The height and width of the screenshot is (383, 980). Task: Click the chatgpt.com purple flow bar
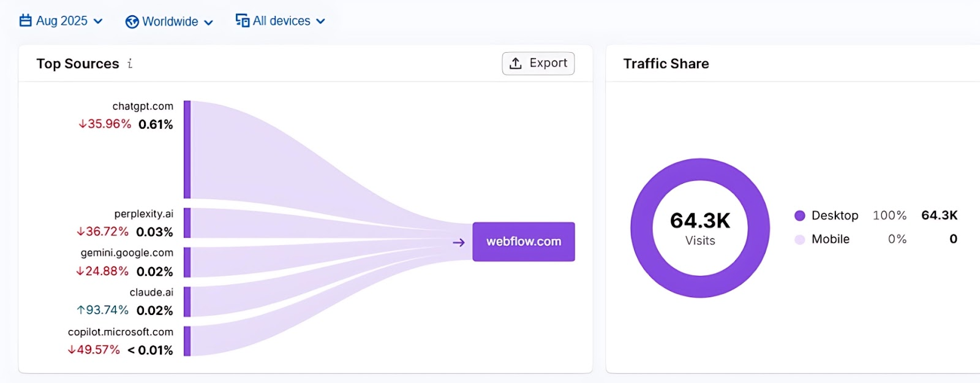tap(187, 150)
